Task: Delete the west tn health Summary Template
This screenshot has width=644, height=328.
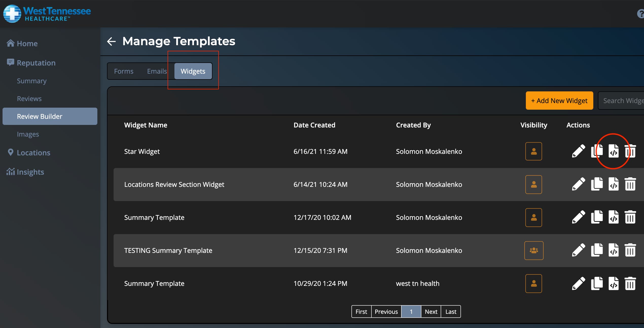Action: [x=630, y=283]
